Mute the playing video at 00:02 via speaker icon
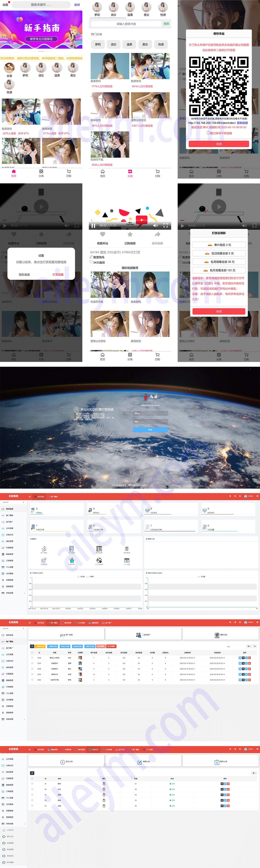The width and height of the screenshot is (260, 868). click(155, 225)
